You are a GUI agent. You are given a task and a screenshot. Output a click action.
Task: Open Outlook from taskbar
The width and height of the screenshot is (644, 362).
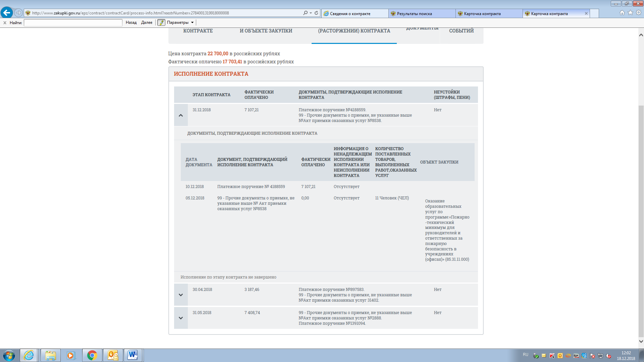pos(113,355)
